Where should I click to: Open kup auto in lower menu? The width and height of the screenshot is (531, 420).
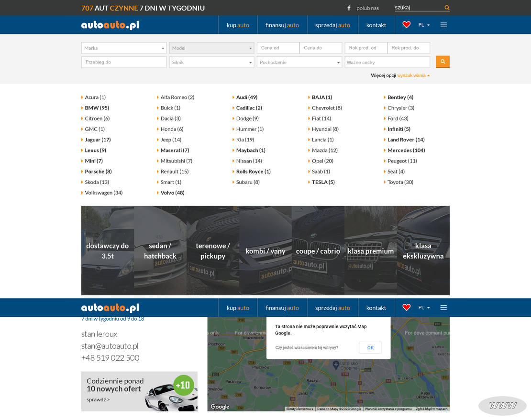tap(238, 308)
